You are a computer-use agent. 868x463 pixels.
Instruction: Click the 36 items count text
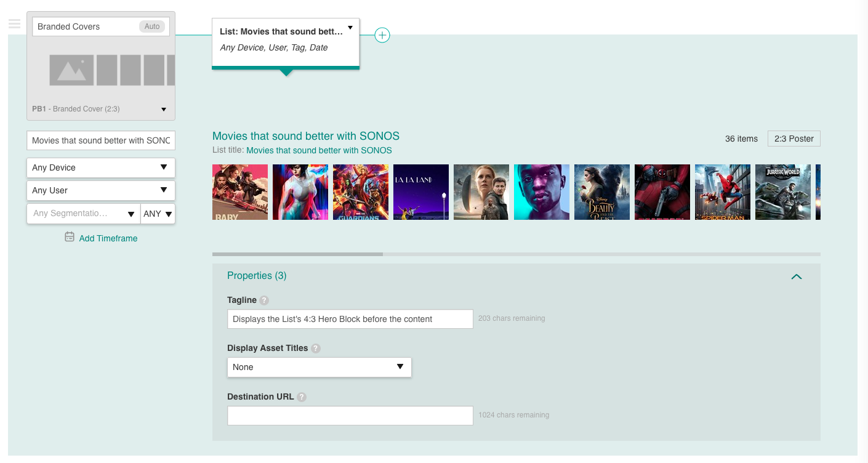741,139
